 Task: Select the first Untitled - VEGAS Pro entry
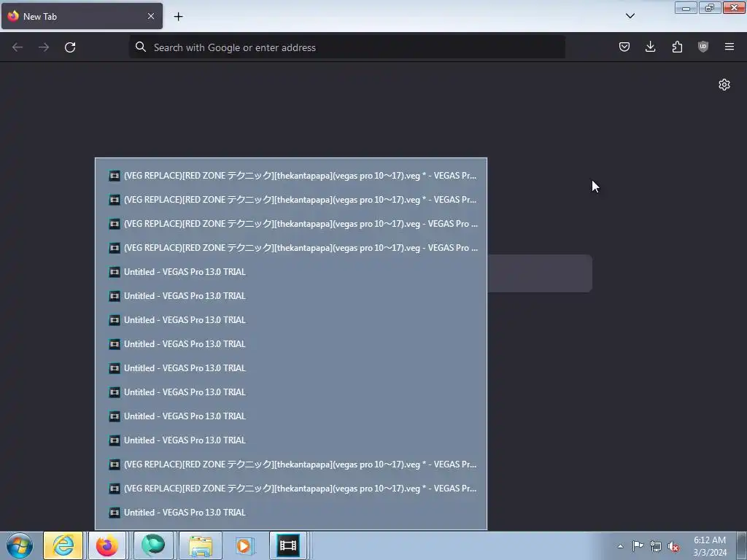click(291, 272)
